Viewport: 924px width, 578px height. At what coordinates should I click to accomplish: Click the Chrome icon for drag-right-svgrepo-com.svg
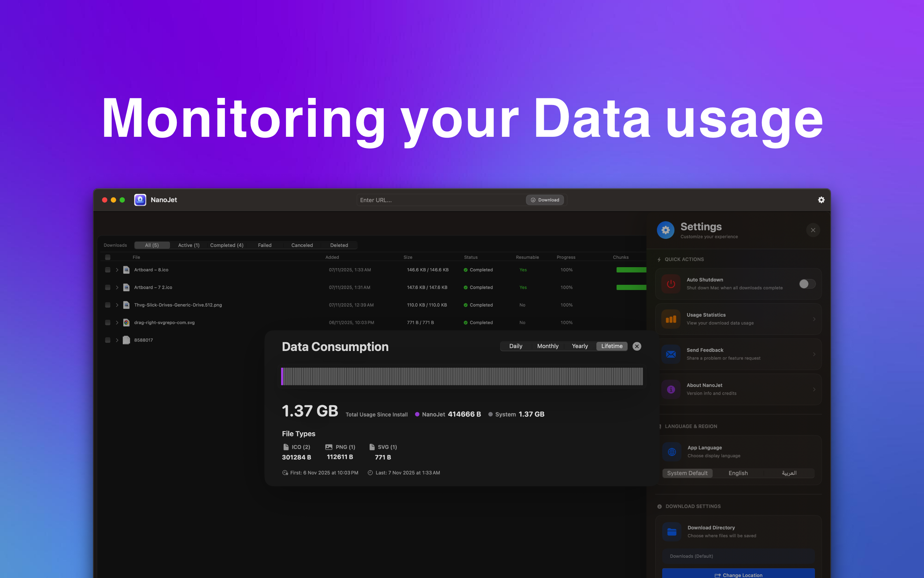126,323
